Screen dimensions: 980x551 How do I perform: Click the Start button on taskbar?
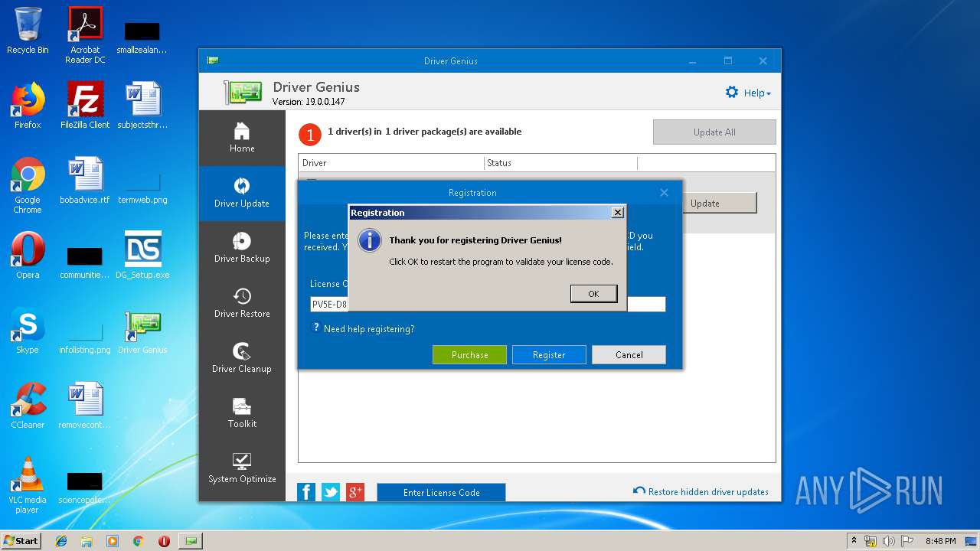[21, 541]
